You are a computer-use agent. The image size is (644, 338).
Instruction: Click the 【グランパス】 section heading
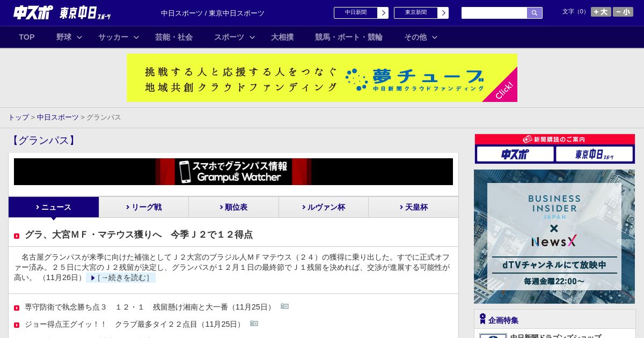pos(43,141)
